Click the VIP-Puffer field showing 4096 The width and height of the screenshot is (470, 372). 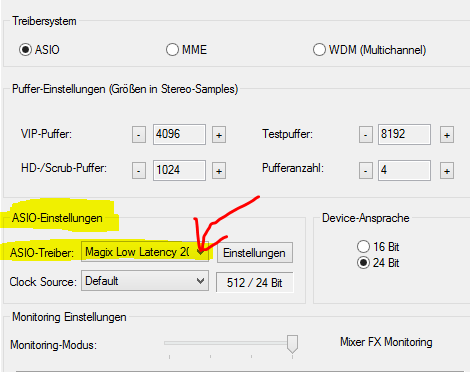coord(179,134)
